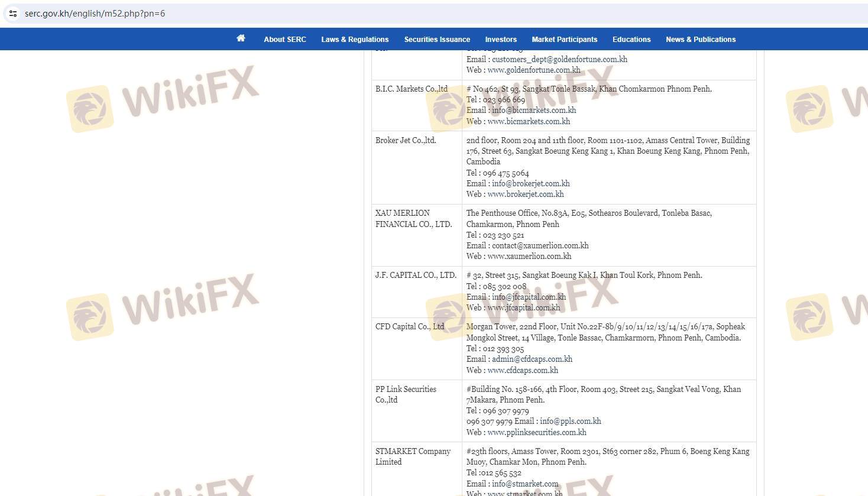This screenshot has height=496, width=868.
Task: Click the B.I.C. Markets phone number 023 966 669
Action: 504,99
